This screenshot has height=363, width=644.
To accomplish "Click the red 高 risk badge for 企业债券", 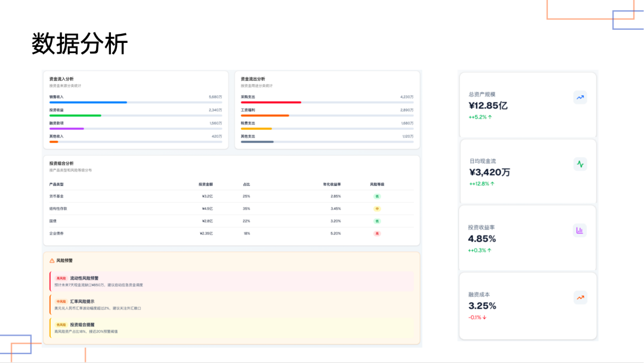I will pos(377,234).
